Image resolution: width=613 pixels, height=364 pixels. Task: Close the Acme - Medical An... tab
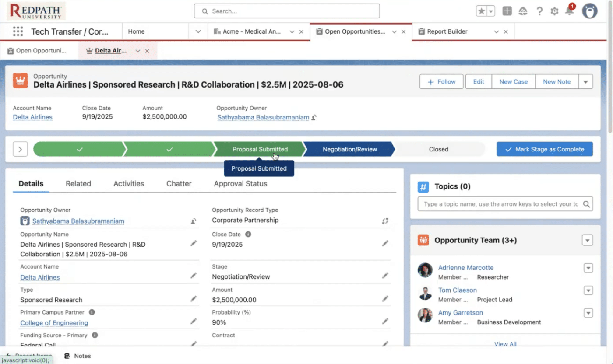click(x=301, y=31)
